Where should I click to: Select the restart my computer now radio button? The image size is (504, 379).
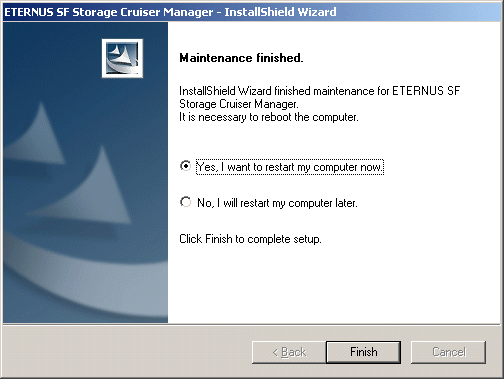(185, 166)
